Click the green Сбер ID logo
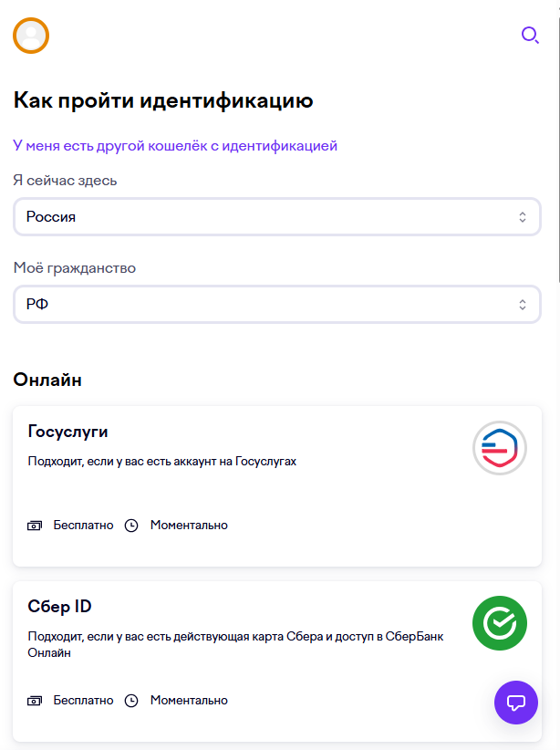The width and height of the screenshot is (560, 750). (x=500, y=623)
